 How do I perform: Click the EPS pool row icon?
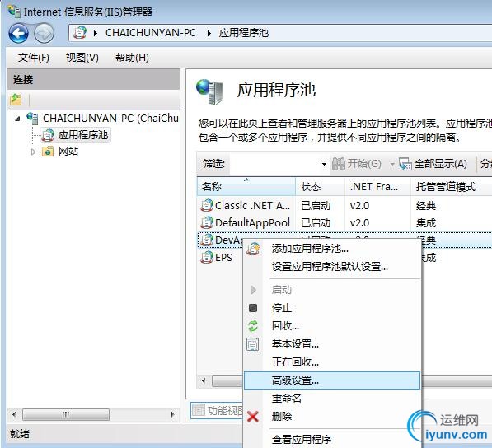tap(207, 258)
